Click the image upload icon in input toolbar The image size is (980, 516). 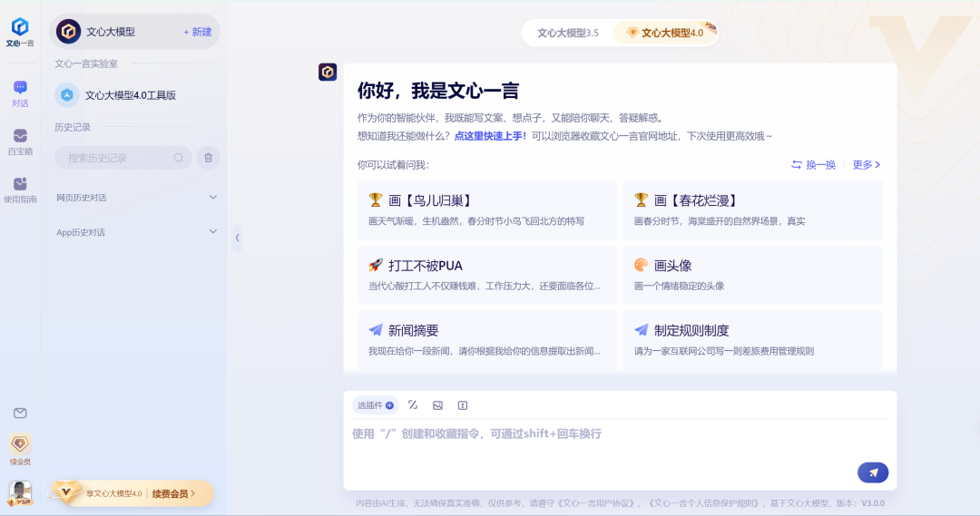(x=437, y=405)
